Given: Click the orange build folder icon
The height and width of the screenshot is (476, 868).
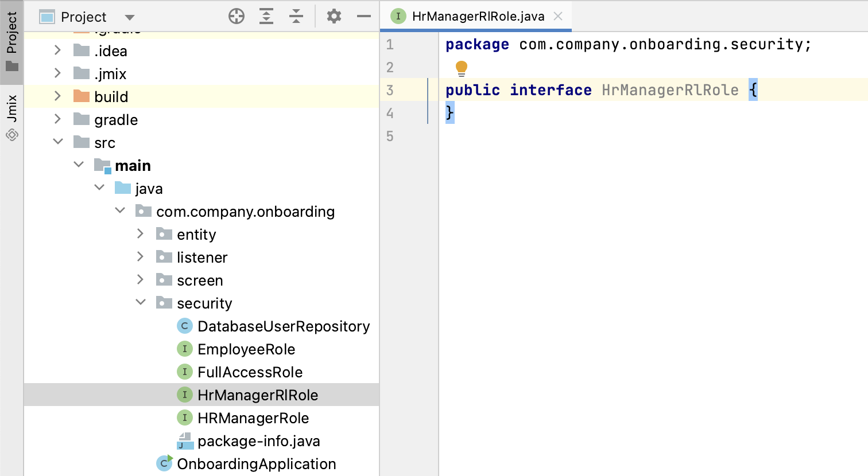Looking at the screenshot, I should [82, 96].
